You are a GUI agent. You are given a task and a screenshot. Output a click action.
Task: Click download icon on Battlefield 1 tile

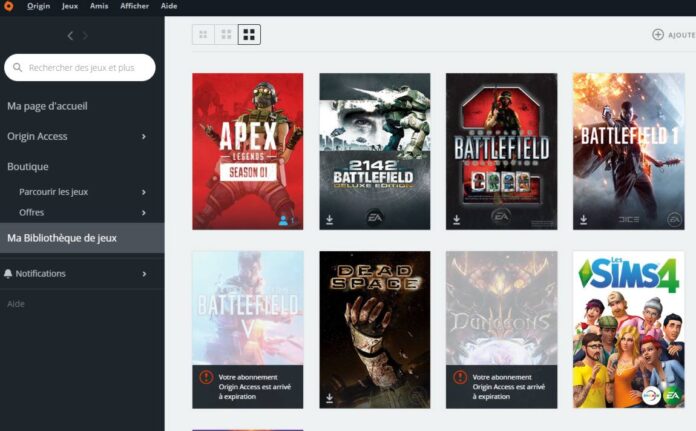584,219
